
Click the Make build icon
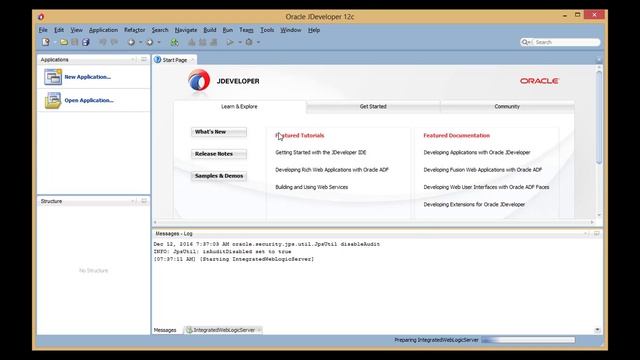[x=192, y=42]
